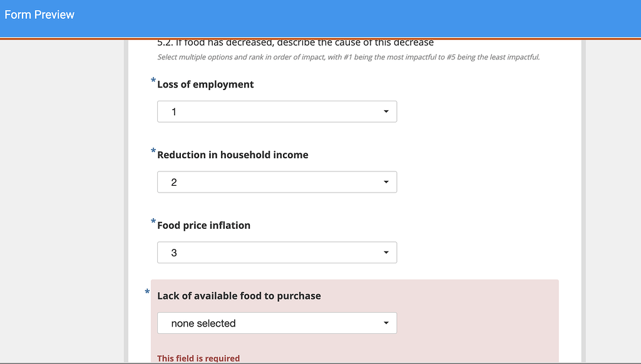Click the This field is required error message
This screenshot has height=364, width=641.
click(198, 358)
